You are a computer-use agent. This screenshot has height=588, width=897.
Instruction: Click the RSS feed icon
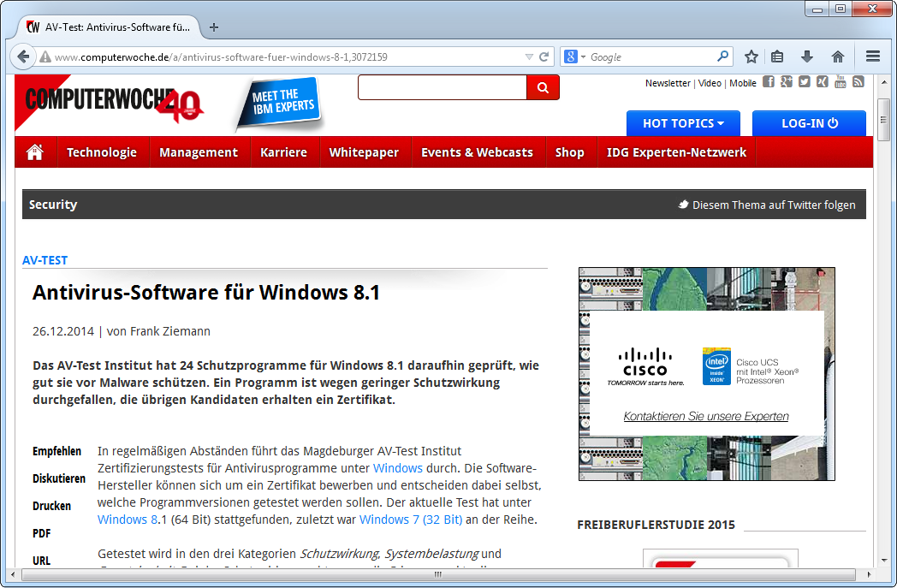[858, 82]
